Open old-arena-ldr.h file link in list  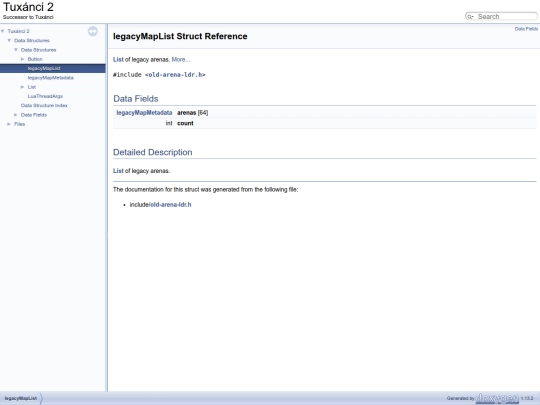coord(171,205)
